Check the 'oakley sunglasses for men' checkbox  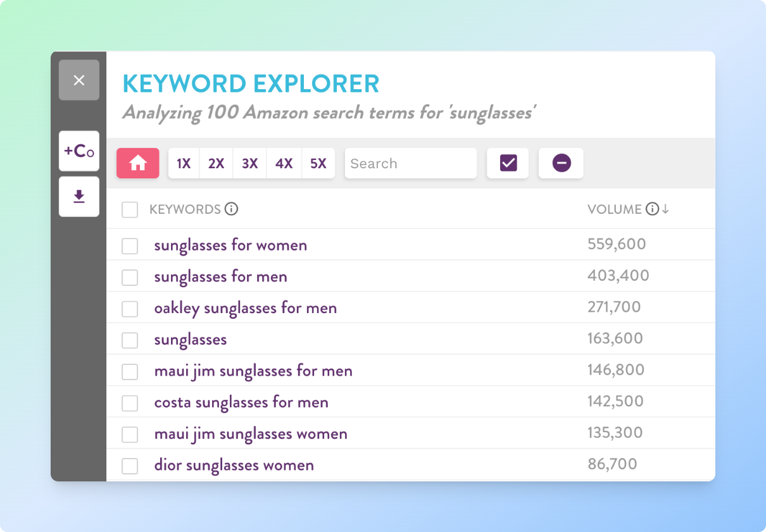(130, 309)
